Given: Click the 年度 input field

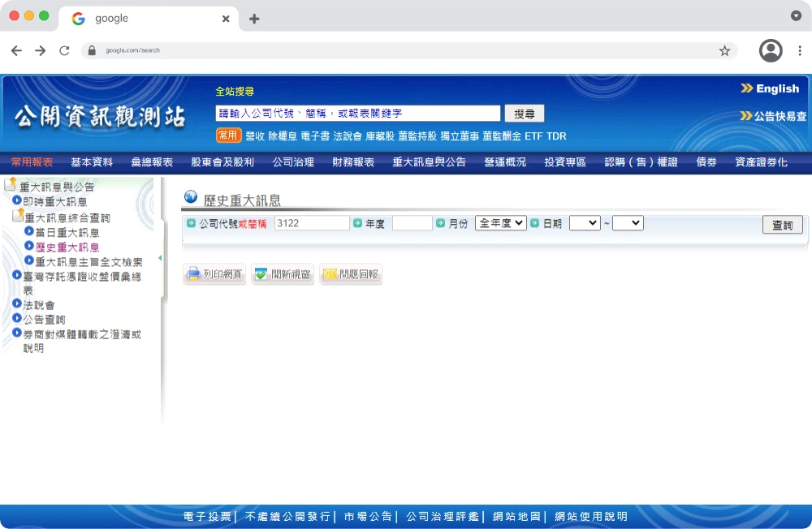Looking at the screenshot, I should click(412, 223).
